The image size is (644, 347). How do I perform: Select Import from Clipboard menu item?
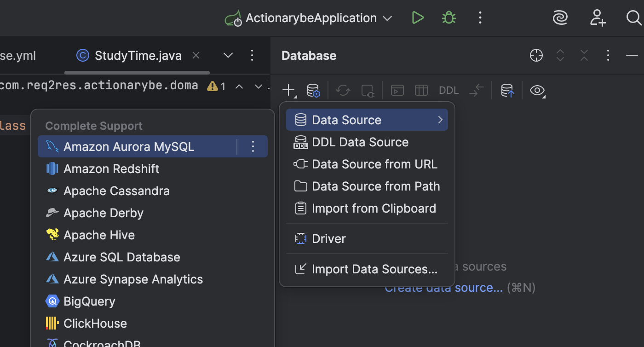pos(367,208)
